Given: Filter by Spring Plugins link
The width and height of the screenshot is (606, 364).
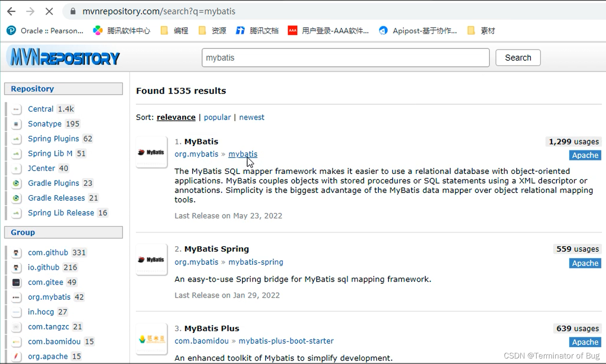Looking at the screenshot, I should pos(53,139).
